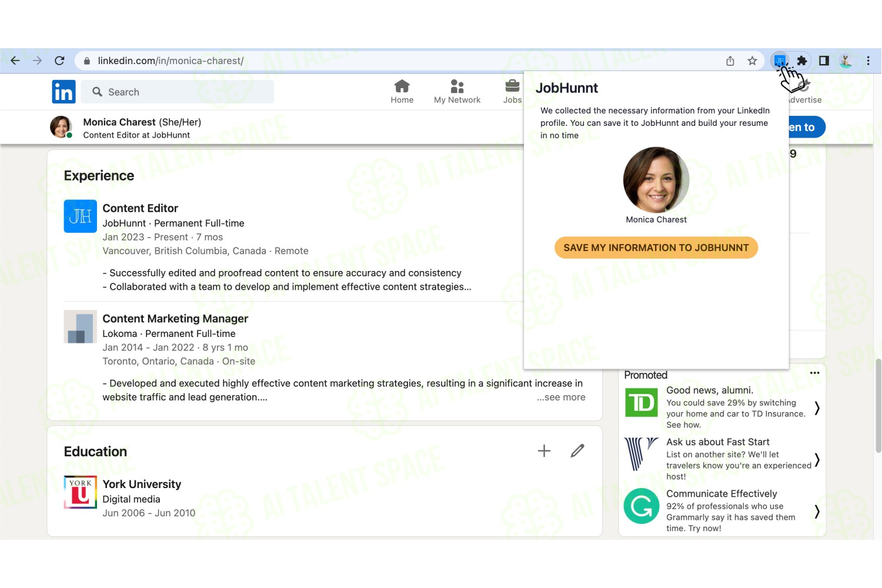The width and height of the screenshot is (882, 588).
Task: Add education with the plus icon
Action: 544,451
